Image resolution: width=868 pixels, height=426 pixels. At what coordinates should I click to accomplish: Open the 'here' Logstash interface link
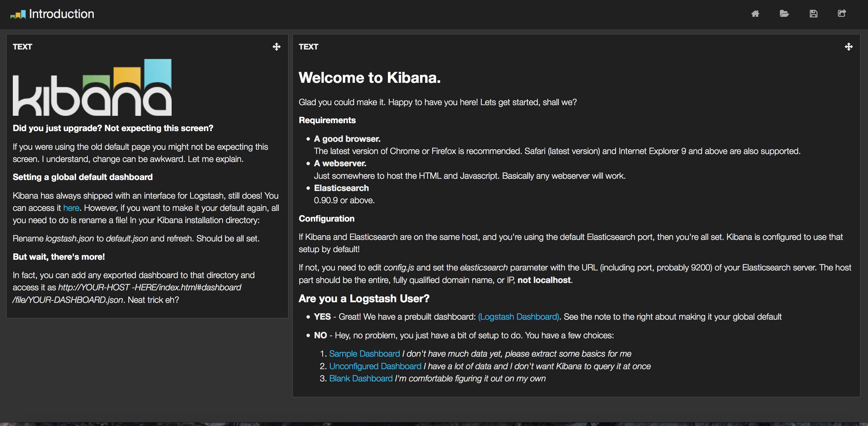click(x=71, y=208)
